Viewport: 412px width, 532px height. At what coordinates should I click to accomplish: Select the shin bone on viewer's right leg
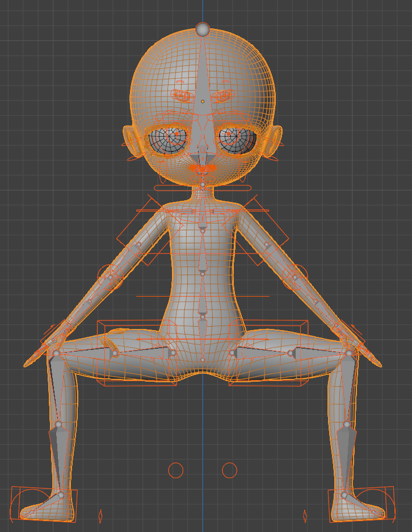(x=346, y=460)
